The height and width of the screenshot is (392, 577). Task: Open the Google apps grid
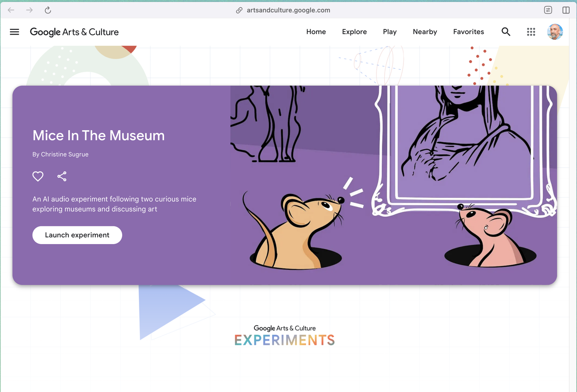531,32
